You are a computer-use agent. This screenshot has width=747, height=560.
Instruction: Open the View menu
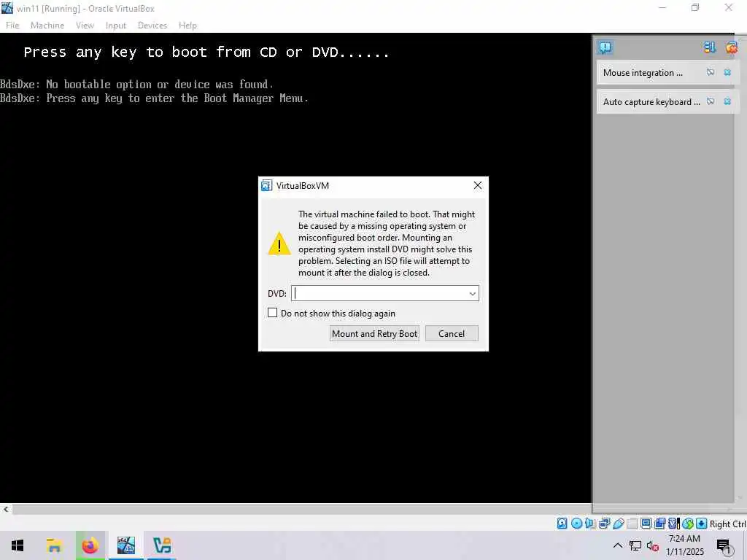[85, 26]
